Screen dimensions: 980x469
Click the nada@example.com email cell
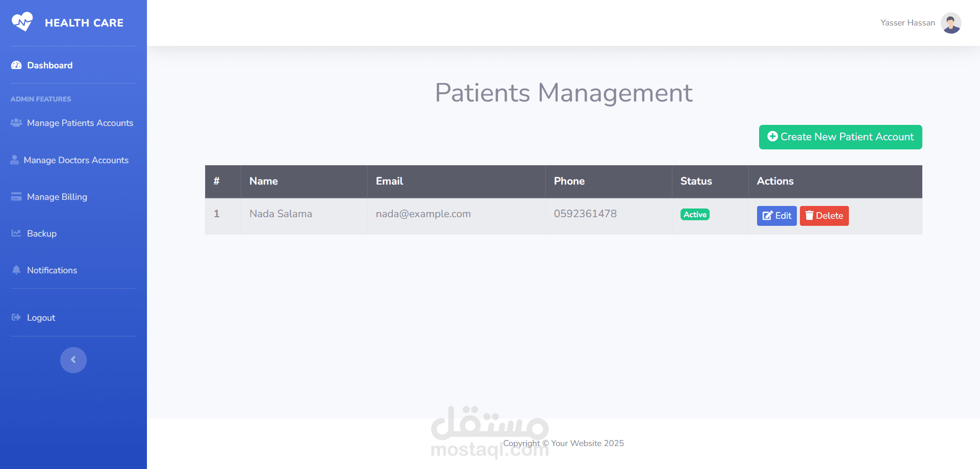coord(423,214)
